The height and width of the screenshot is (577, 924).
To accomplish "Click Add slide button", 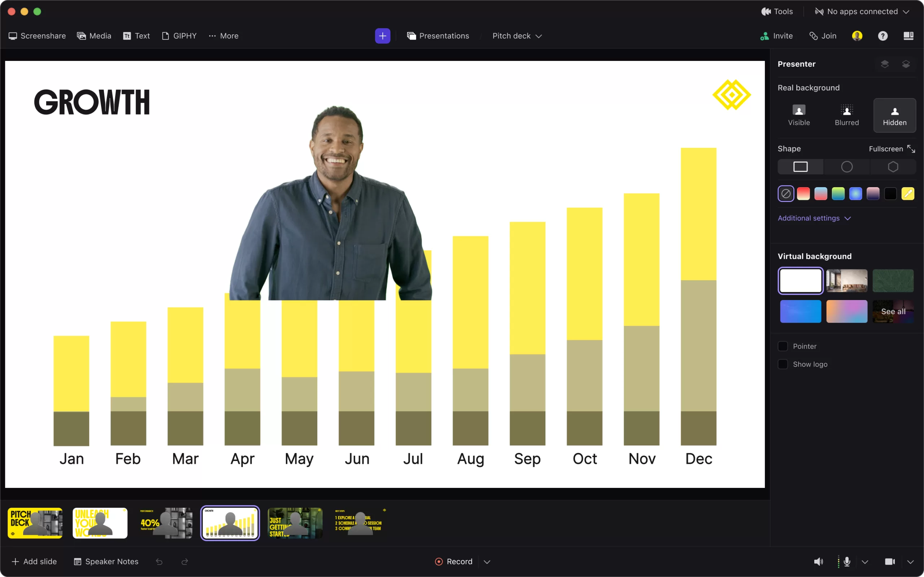I will 34,561.
